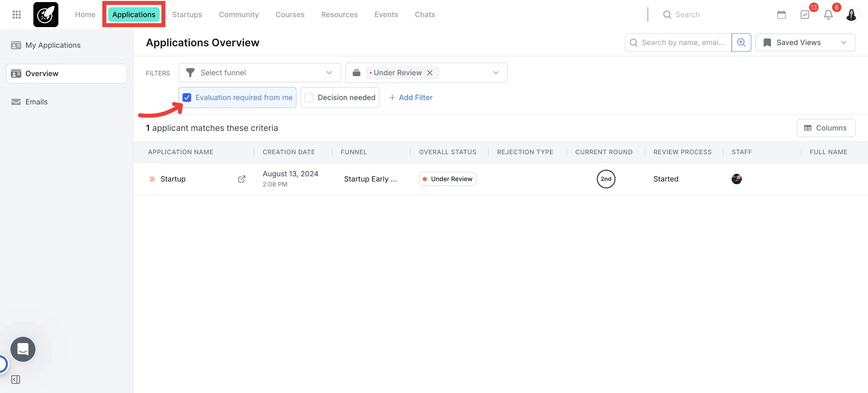Open the Startup application in external link icon
This screenshot has width=868, height=393.
tap(242, 179)
